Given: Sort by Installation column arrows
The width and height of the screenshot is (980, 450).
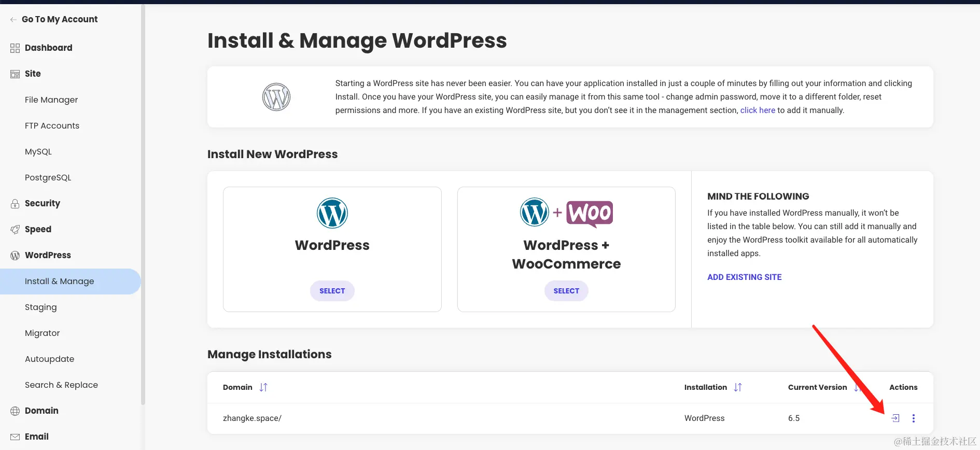Looking at the screenshot, I should click(x=738, y=387).
